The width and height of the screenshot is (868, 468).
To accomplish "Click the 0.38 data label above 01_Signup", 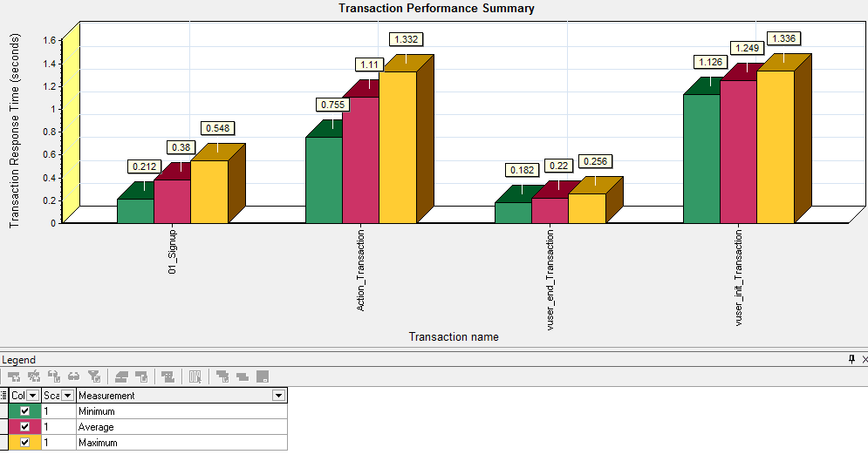I will point(181,147).
